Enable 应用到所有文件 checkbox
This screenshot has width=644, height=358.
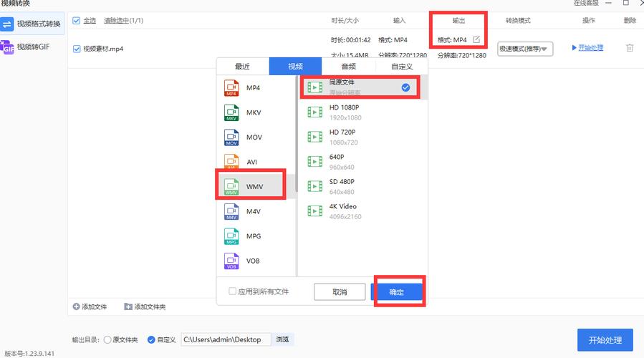tap(232, 291)
